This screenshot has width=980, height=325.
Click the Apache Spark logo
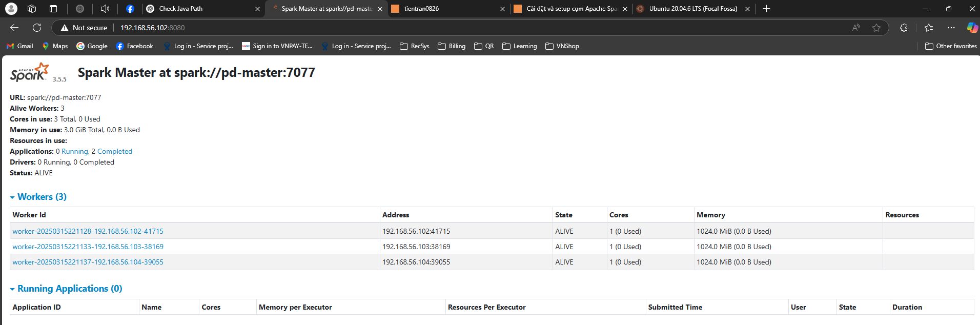tap(30, 73)
